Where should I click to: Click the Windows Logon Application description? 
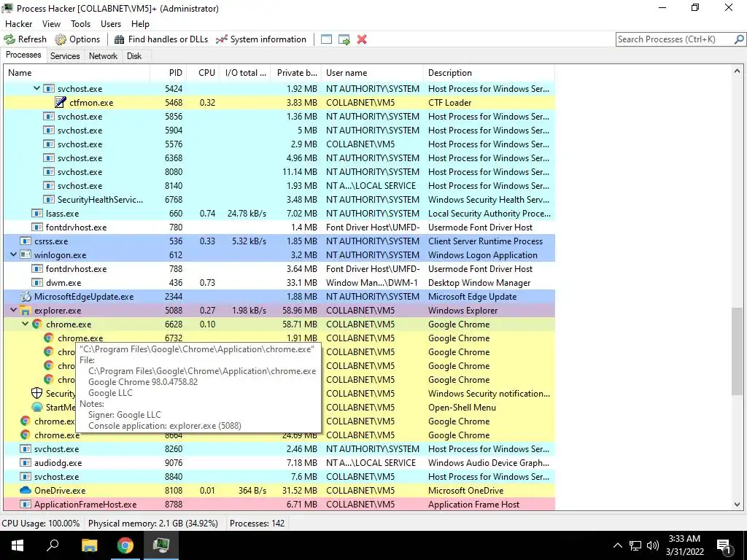tap(483, 254)
